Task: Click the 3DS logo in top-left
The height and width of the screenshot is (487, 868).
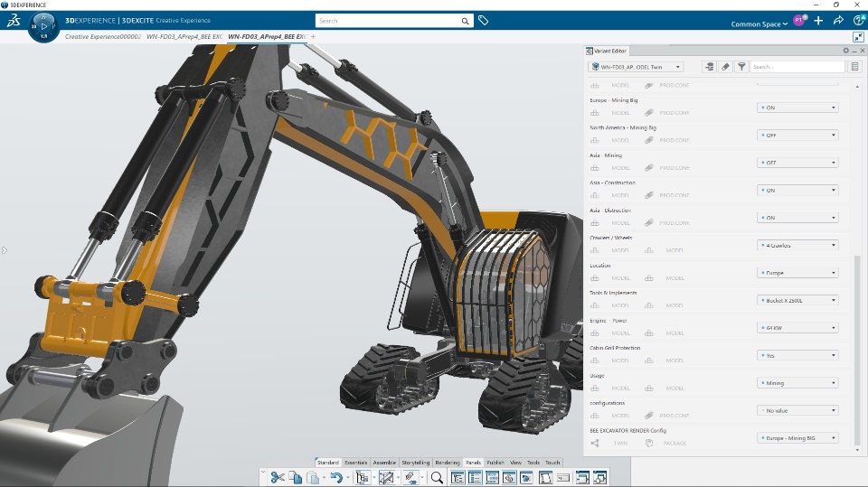Action: coord(14,21)
